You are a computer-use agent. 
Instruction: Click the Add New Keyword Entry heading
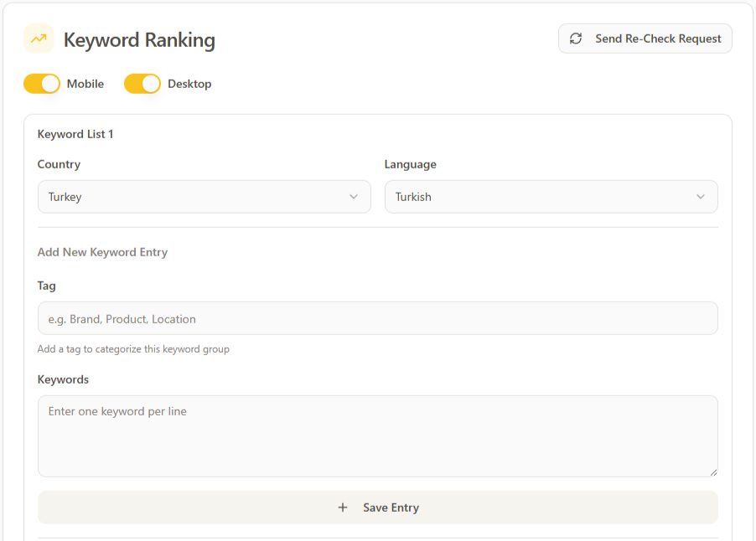click(x=102, y=252)
